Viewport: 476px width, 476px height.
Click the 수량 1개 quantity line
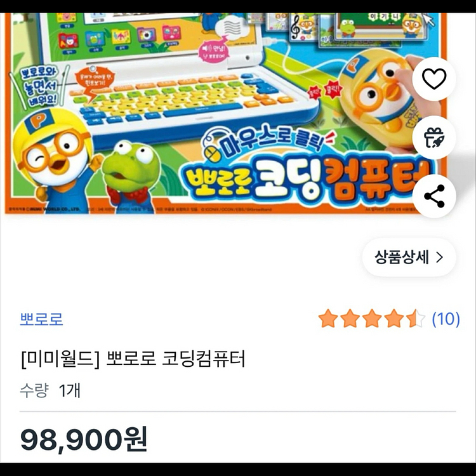click(50, 390)
